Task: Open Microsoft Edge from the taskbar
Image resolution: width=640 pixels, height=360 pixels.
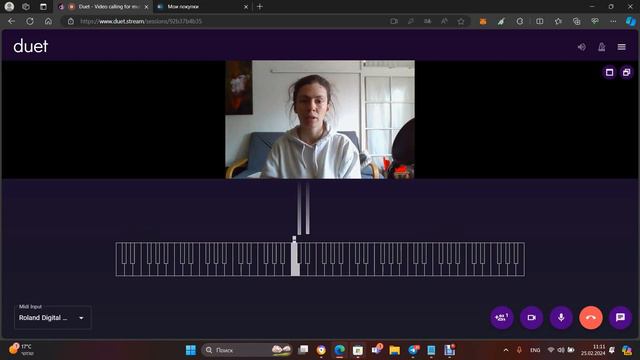Action: (339, 350)
